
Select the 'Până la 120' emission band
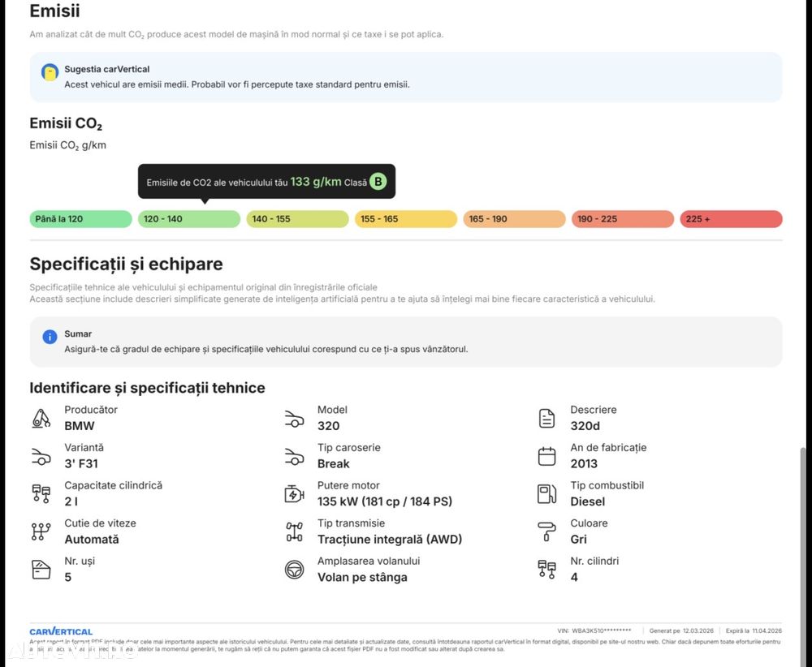point(80,219)
